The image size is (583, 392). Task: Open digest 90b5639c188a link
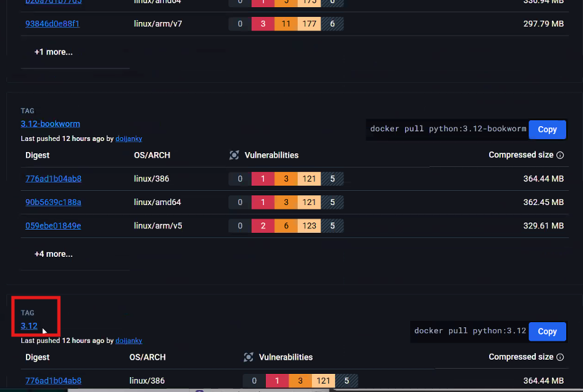pyautogui.click(x=53, y=202)
